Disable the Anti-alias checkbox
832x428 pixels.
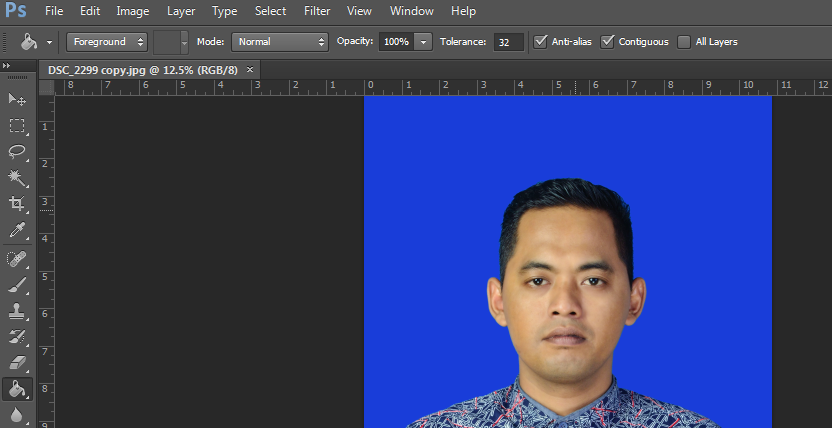pyautogui.click(x=541, y=42)
